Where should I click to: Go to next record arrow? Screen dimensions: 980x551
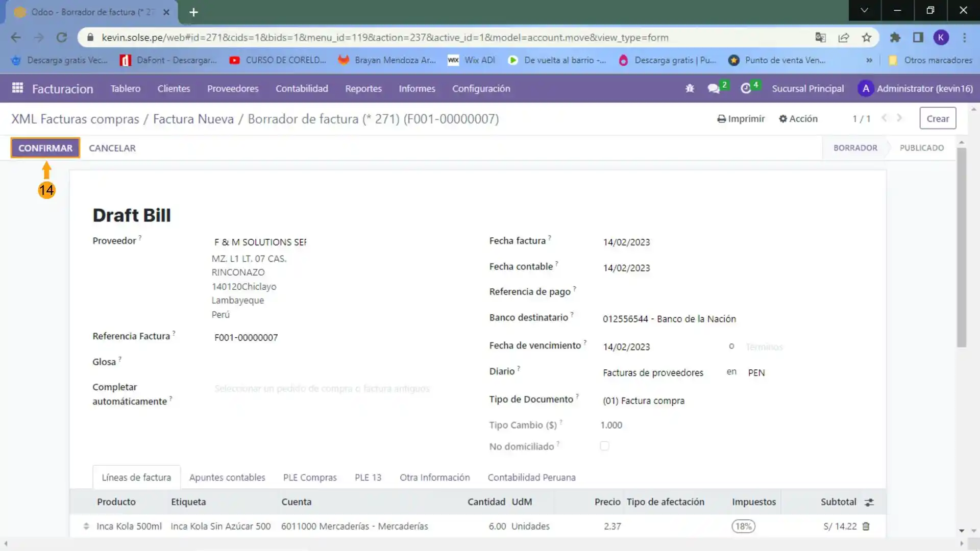click(x=899, y=118)
